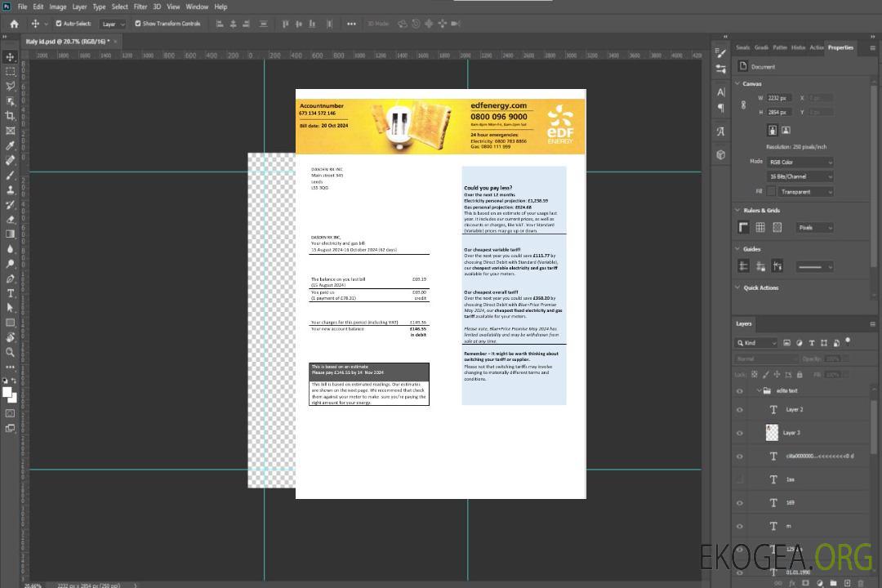Select the Horizontal Type tool
Image resolution: width=882 pixels, height=588 pixels.
tap(10, 293)
